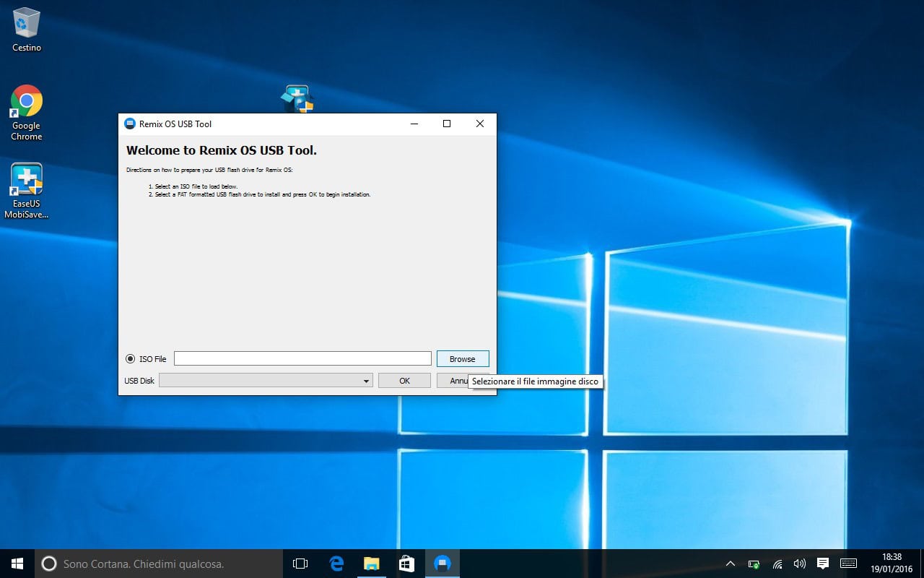Open Task View from the taskbar

(300, 564)
